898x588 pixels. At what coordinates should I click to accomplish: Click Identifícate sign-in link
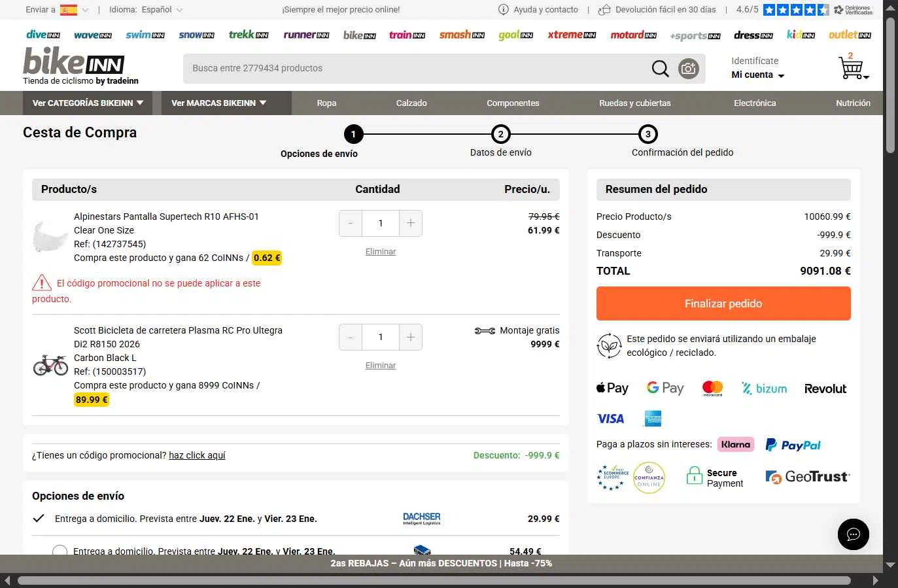tap(755, 61)
